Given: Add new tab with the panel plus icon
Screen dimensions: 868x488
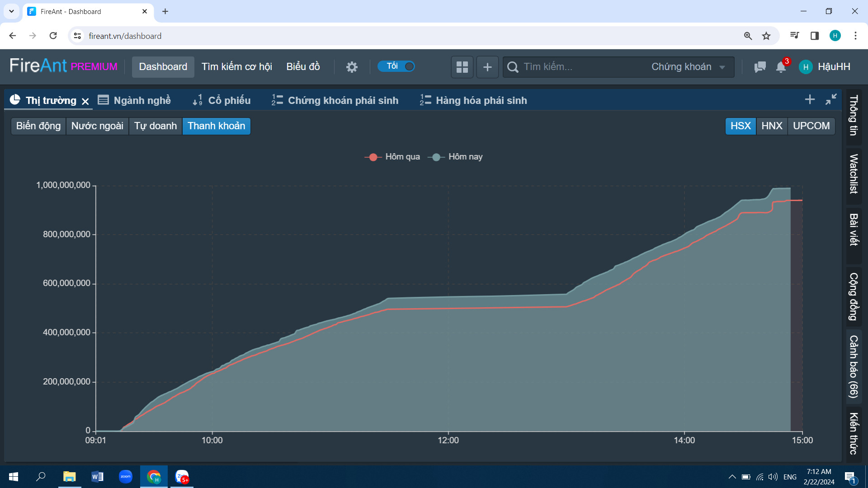Looking at the screenshot, I should coord(810,99).
